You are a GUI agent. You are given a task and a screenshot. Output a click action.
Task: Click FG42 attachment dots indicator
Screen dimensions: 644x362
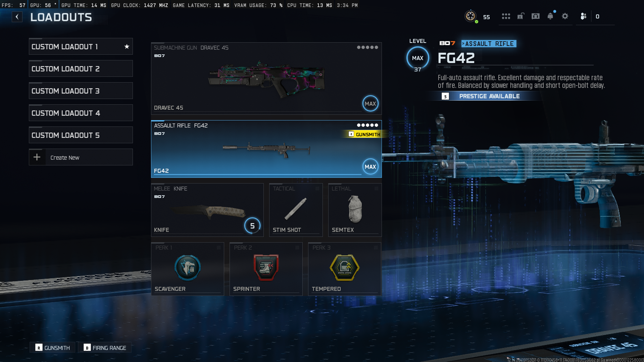click(x=367, y=125)
